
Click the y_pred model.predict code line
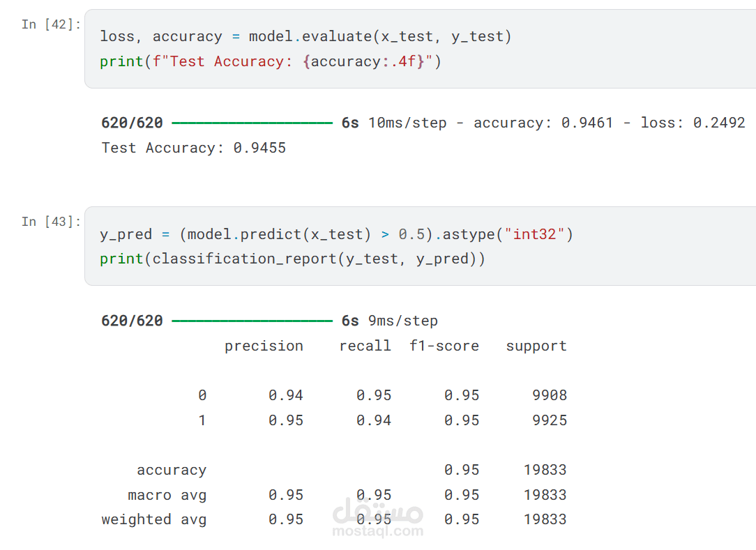pos(336,234)
